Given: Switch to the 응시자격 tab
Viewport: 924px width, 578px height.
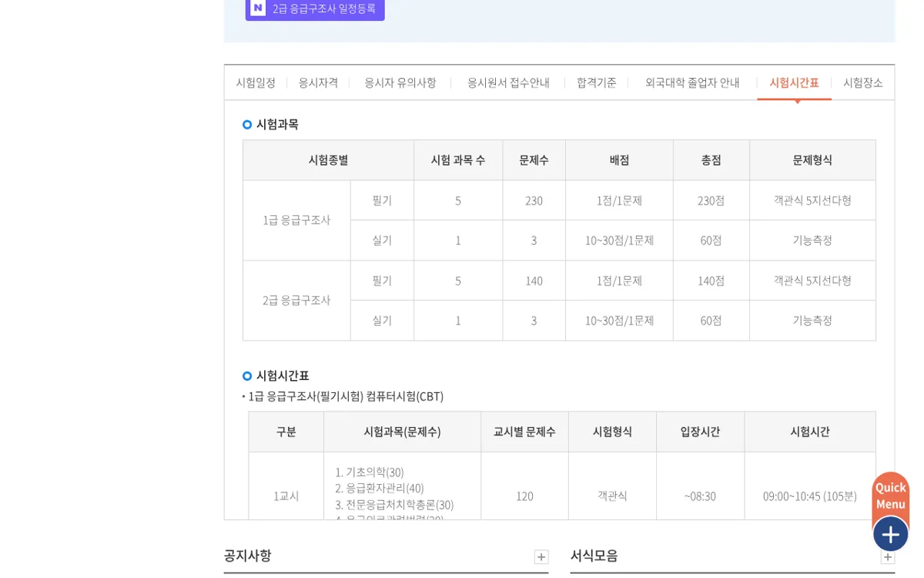Looking at the screenshot, I should point(318,82).
